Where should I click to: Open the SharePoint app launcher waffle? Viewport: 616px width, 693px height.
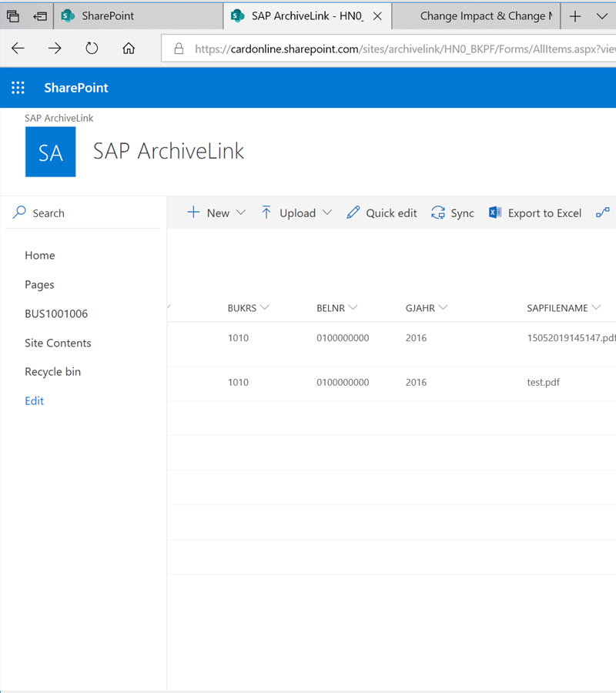18,88
